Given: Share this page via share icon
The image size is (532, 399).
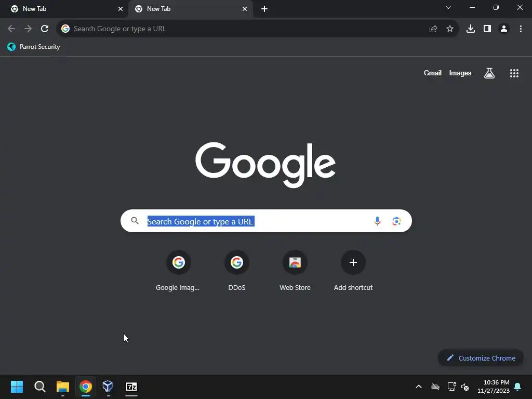Looking at the screenshot, I should (433, 29).
